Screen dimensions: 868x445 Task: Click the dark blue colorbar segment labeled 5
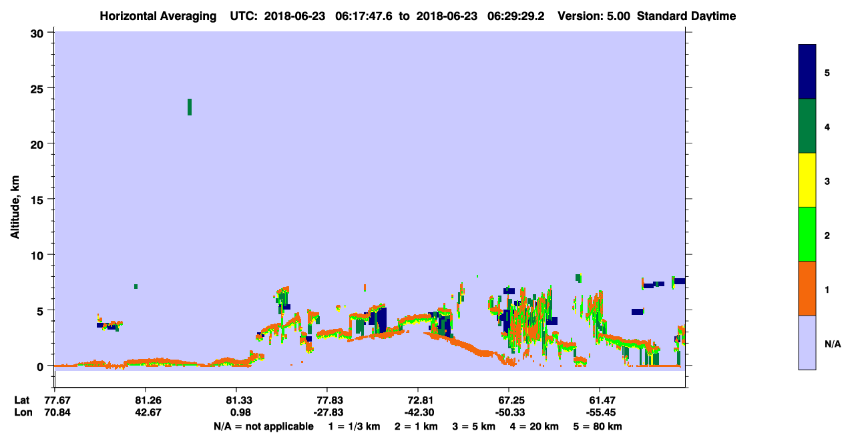pyautogui.click(x=807, y=72)
